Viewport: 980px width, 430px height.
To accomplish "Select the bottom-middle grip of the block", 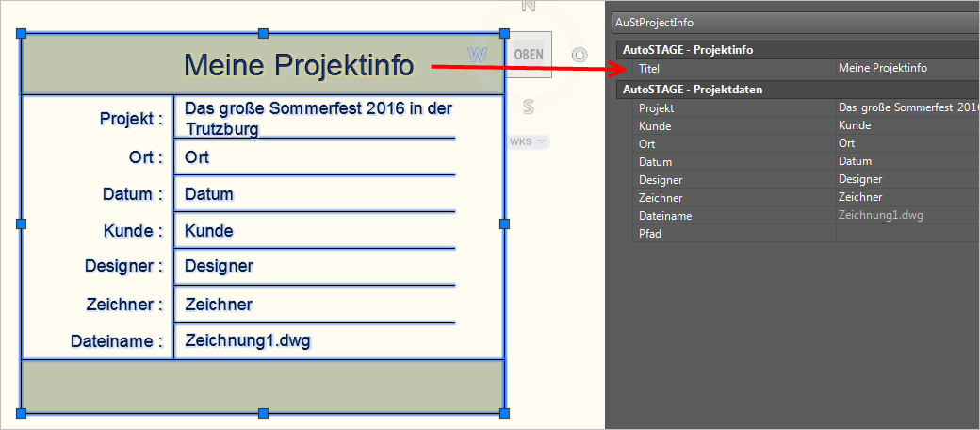I will click(263, 413).
